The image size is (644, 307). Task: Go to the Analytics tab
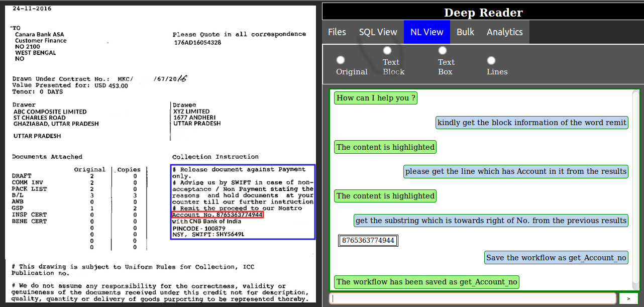point(505,32)
